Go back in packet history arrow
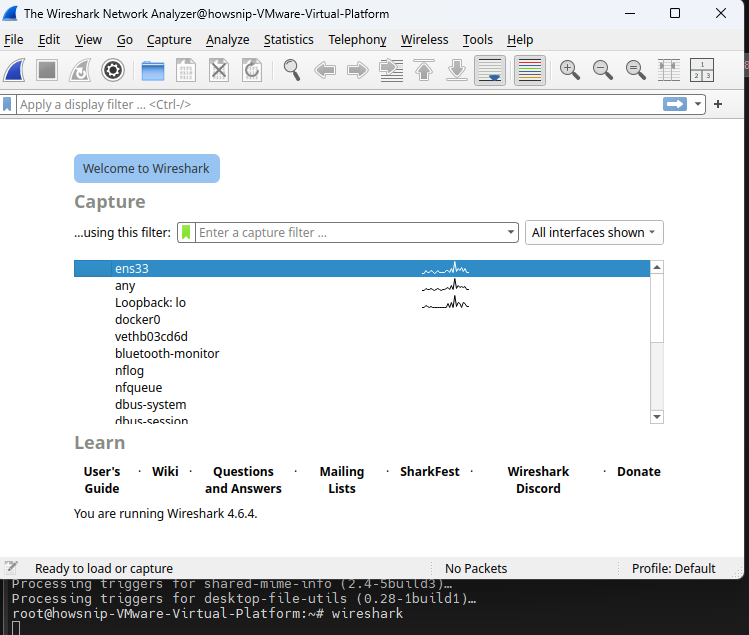 coord(325,70)
